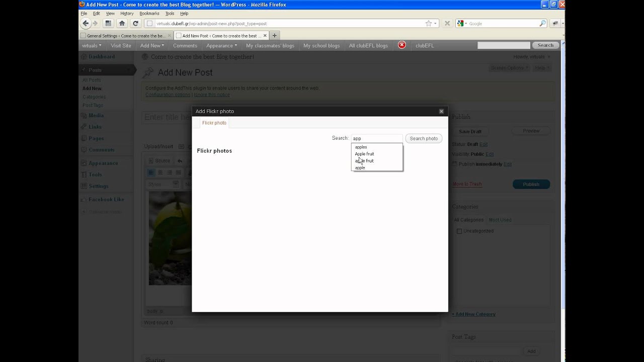
Task: Open the View menu
Action: pos(110,14)
